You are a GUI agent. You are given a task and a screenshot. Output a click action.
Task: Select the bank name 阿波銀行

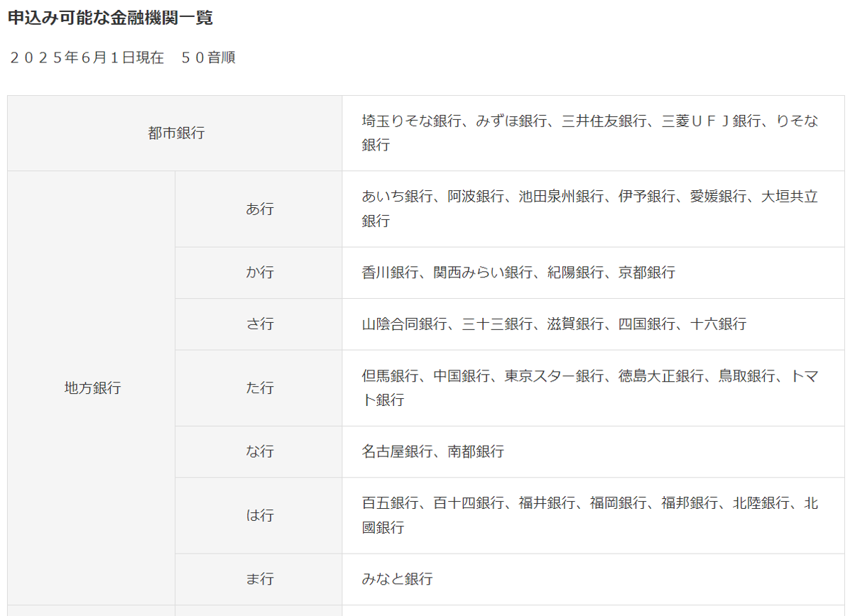[x=475, y=196]
